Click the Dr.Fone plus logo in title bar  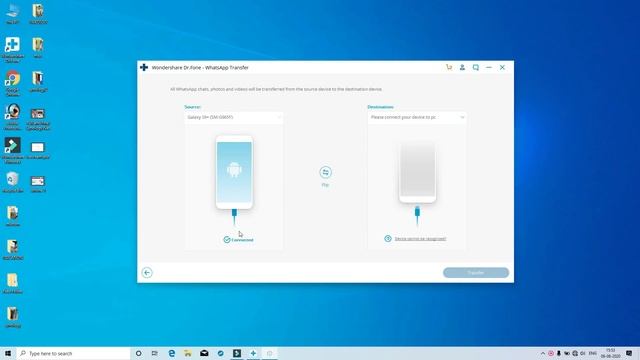tap(144, 67)
